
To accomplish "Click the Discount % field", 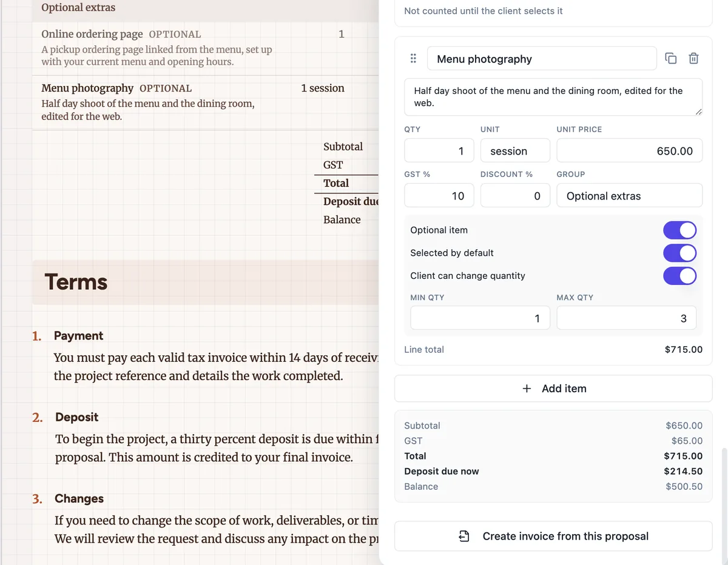I will pos(515,196).
